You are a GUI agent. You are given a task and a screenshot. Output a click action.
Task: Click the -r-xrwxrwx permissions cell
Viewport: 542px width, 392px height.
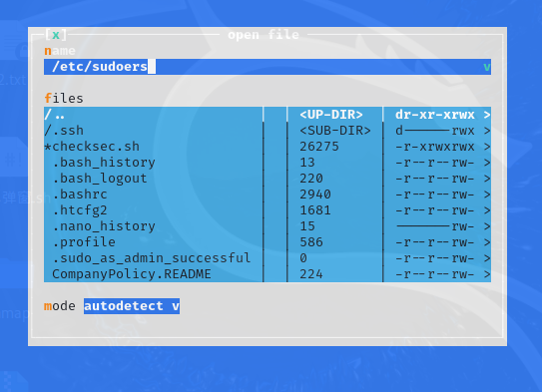pyautogui.click(x=435, y=147)
